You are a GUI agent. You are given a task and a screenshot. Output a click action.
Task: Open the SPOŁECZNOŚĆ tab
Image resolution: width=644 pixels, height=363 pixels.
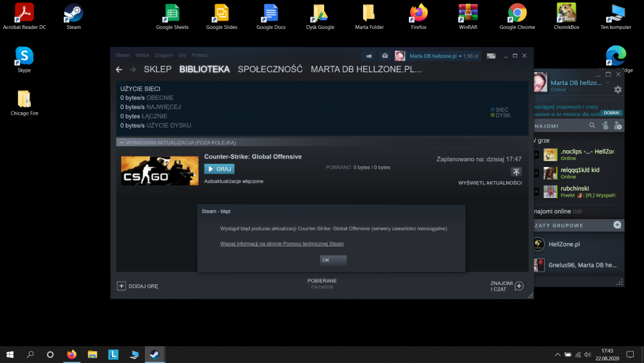tap(270, 70)
